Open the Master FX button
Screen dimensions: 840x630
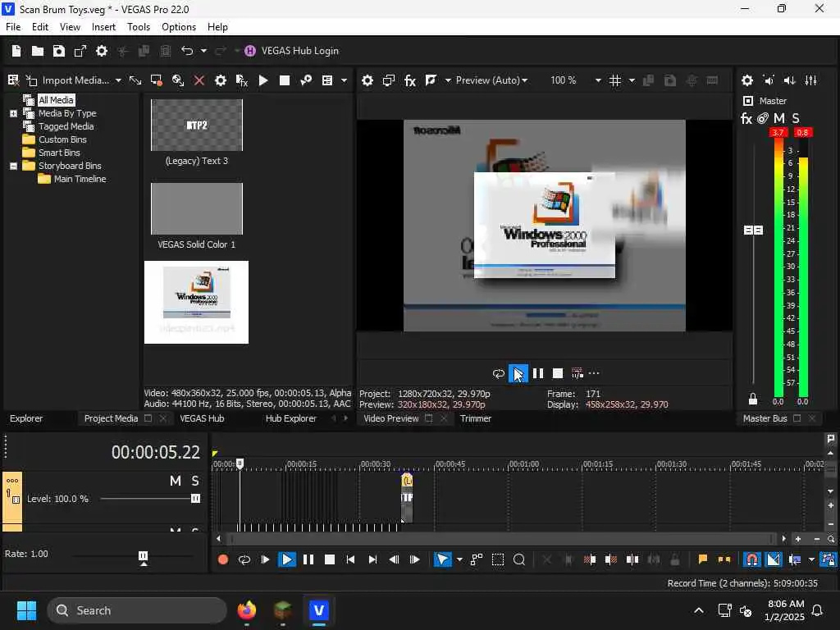coord(746,118)
